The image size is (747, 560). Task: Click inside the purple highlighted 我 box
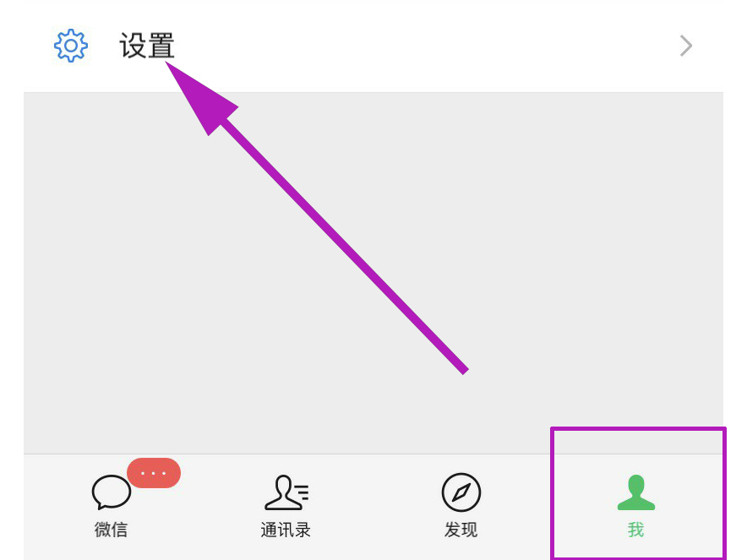638,493
